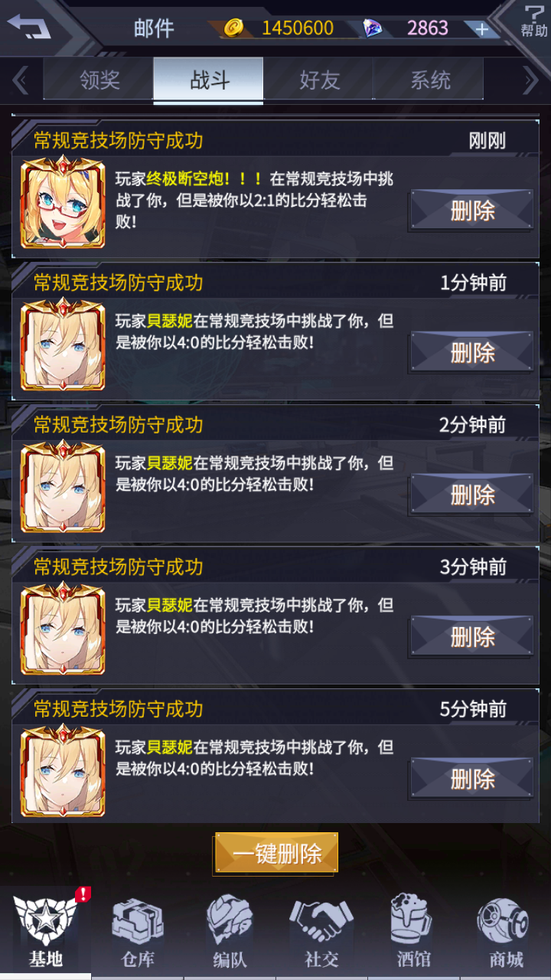The height and width of the screenshot is (980, 551).
Task: Open 编队 formation in bottom navigation
Action: (x=230, y=932)
